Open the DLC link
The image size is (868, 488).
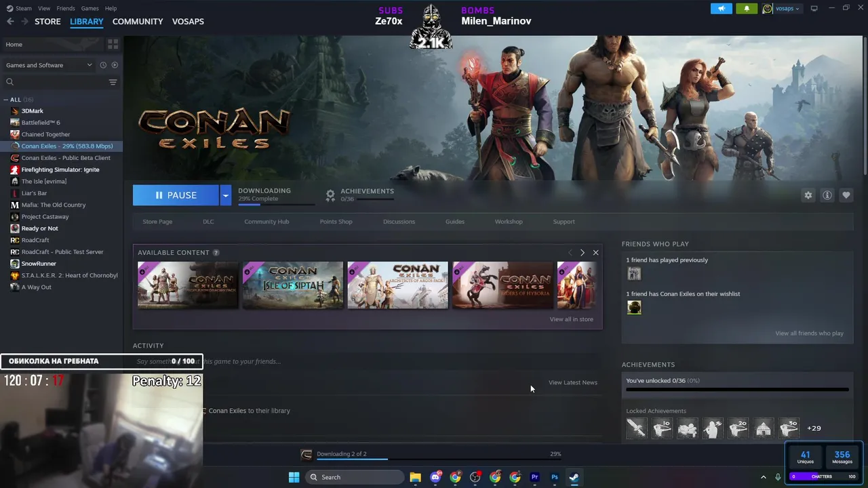point(208,222)
